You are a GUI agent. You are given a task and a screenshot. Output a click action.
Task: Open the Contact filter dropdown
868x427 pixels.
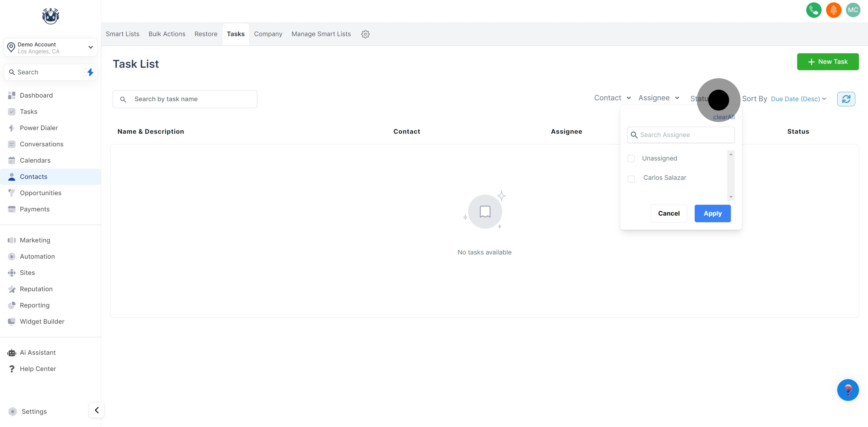point(612,98)
